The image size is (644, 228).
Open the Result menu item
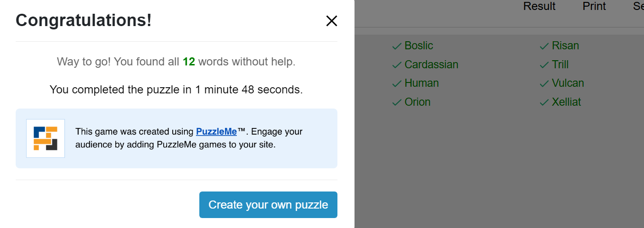click(x=540, y=6)
